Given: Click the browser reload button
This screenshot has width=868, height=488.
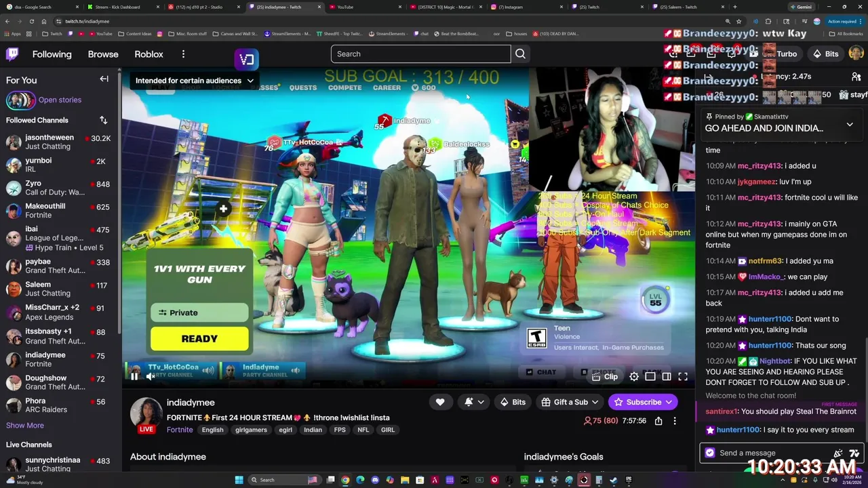Looking at the screenshot, I should click(31, 21).
